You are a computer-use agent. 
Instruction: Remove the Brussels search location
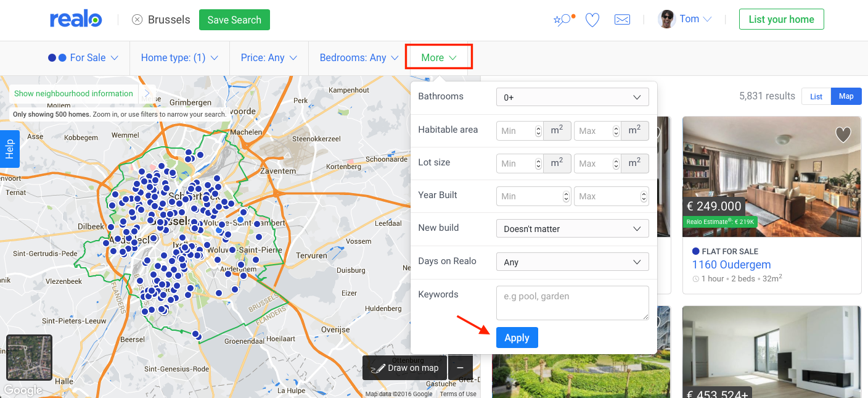click(x=137, y=20)
